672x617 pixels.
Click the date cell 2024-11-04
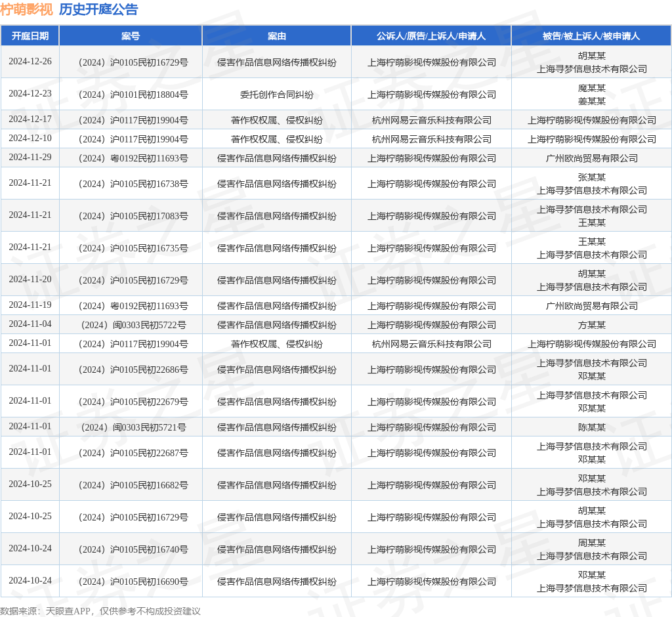[30, 324]
